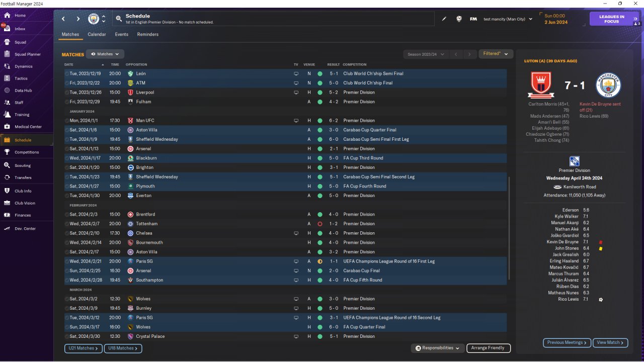Open U18 Matches
The image size is (644, 362).
(x=123, y=348)
